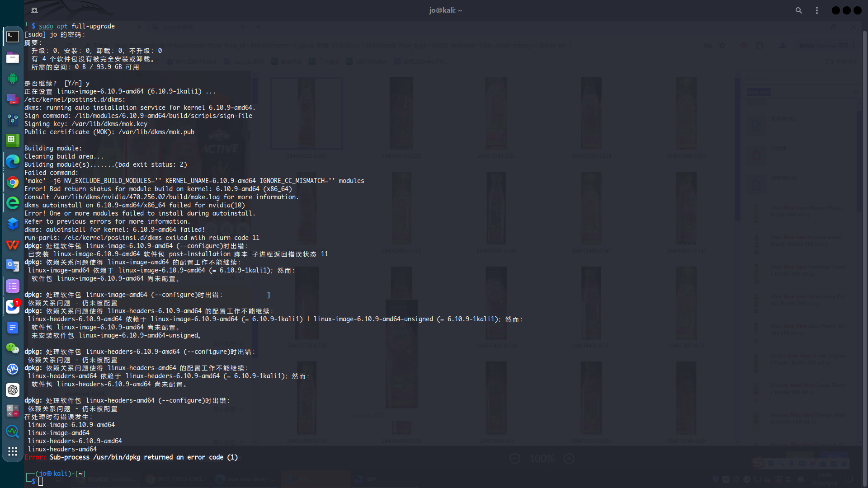Open the Terminal app in the dock
This screenshot has height=488, width=868.
(12, 36)
